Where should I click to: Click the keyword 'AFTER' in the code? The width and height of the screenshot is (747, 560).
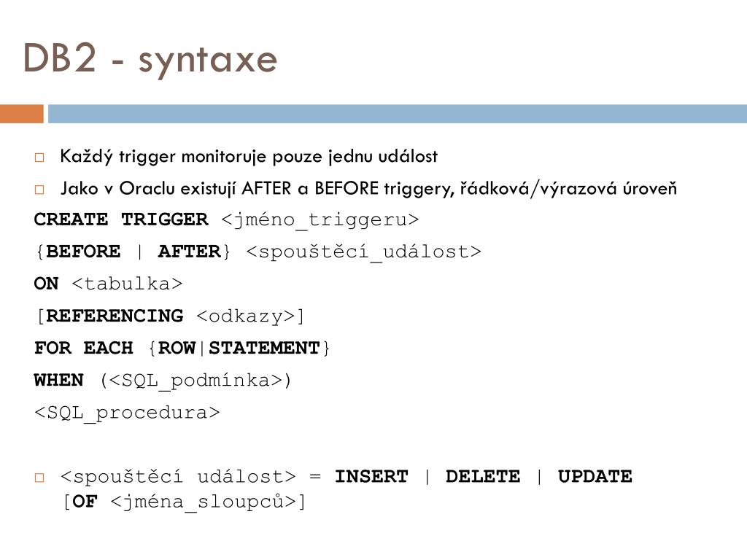[190, 252]
